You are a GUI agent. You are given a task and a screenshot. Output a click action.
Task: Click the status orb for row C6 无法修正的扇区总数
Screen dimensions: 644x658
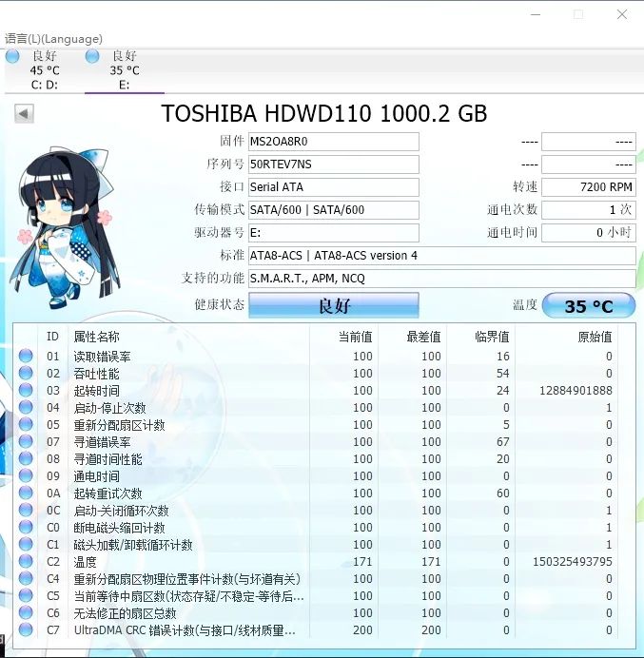(x=26, y=612)
